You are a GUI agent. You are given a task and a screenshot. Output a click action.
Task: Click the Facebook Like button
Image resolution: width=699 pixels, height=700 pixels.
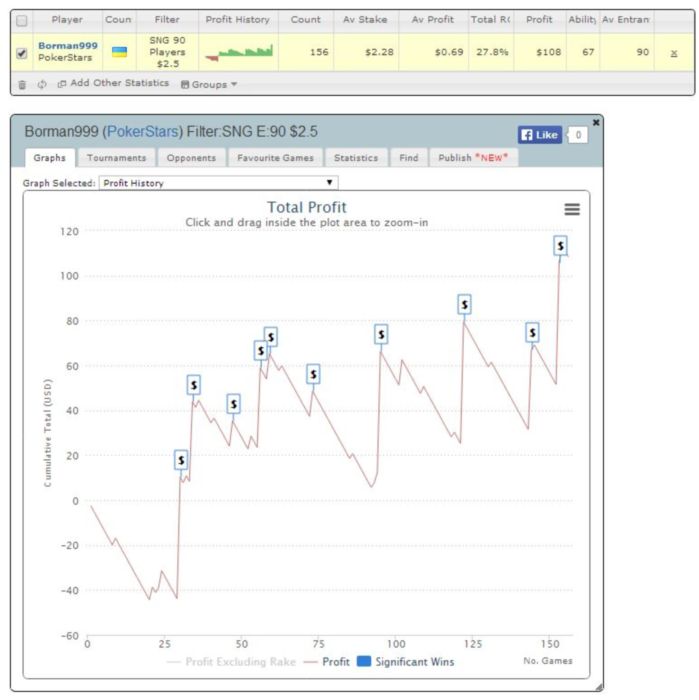pyautogui.click(x=540, y=135)
